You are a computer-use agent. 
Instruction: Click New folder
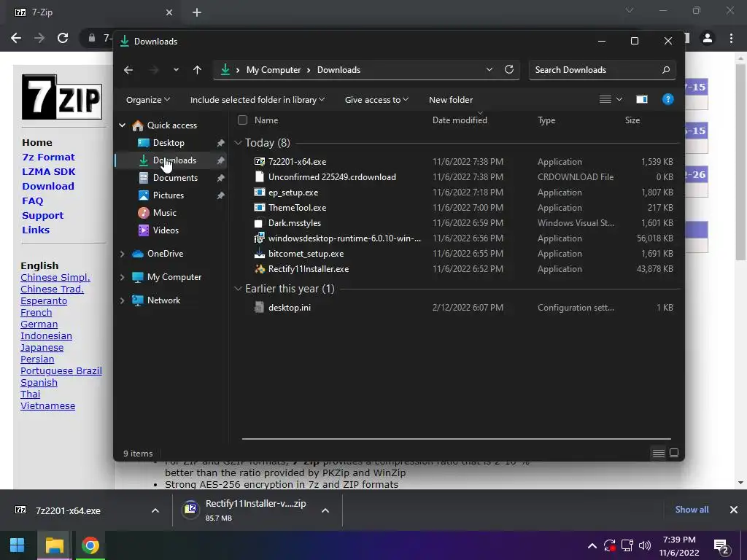[451, 99]
